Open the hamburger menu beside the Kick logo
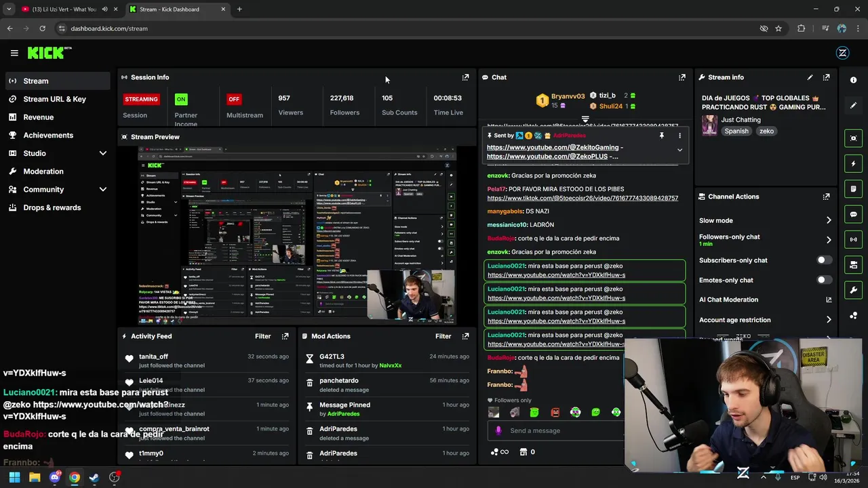Image resolution: width=868 pixels, height=488 pixels. point(14,53)
